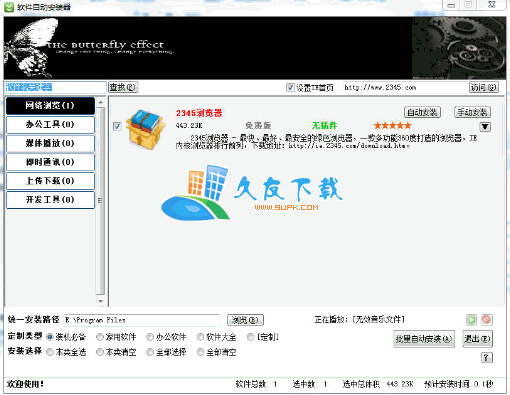510x395 pixels.
Task: Click the 自动安装 button for 2345浏览器
Action: [x=422, y=112]
